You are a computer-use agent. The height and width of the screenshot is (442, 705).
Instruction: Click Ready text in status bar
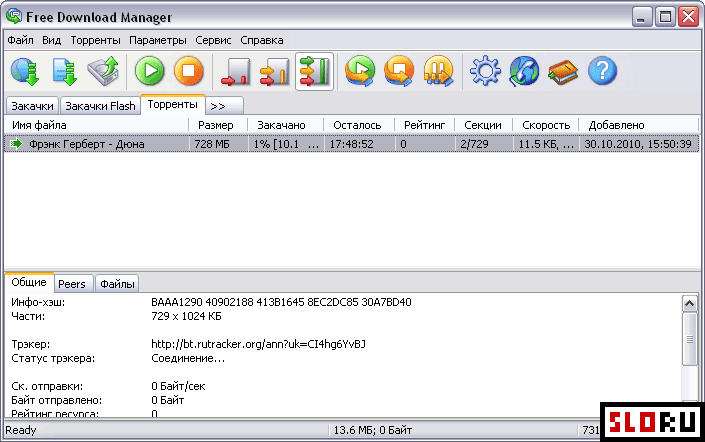pyautogui.click(x=21, y=430)
